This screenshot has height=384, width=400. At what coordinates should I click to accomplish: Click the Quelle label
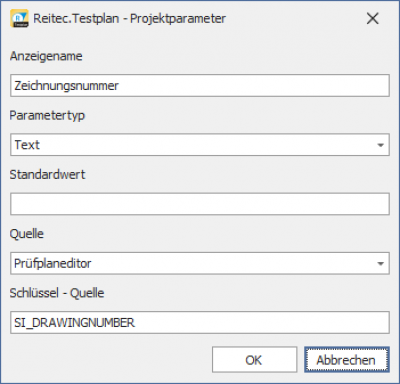[x=27, y=234]
